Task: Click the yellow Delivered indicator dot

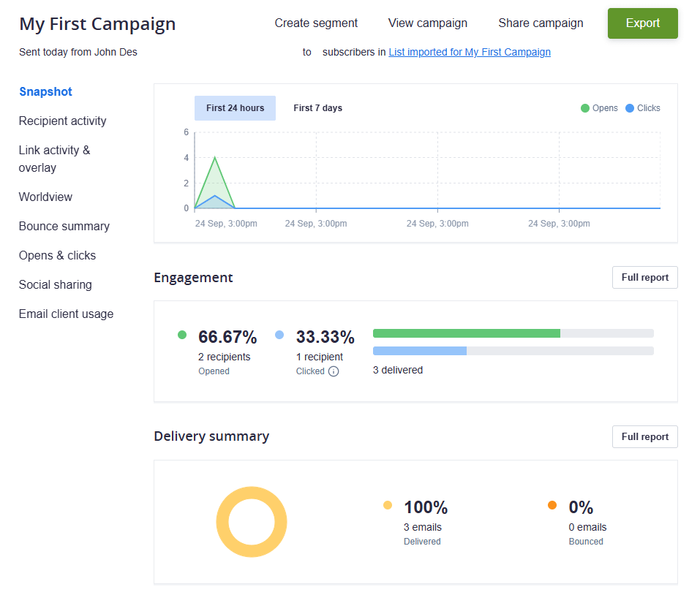Action: 388,505
